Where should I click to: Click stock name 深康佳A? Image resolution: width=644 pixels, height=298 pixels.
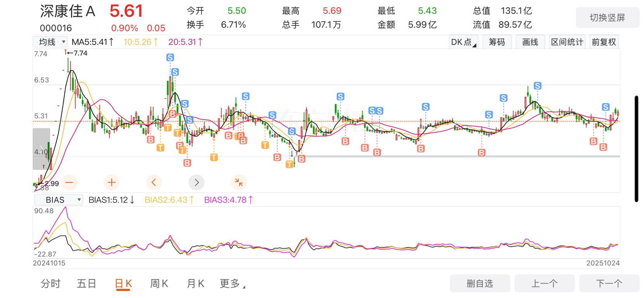pos(67,11)
